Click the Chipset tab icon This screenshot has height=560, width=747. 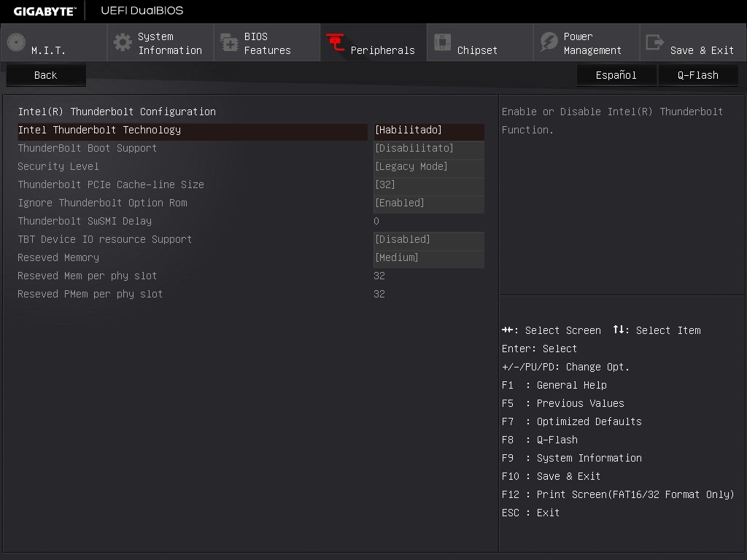point(442,42)
